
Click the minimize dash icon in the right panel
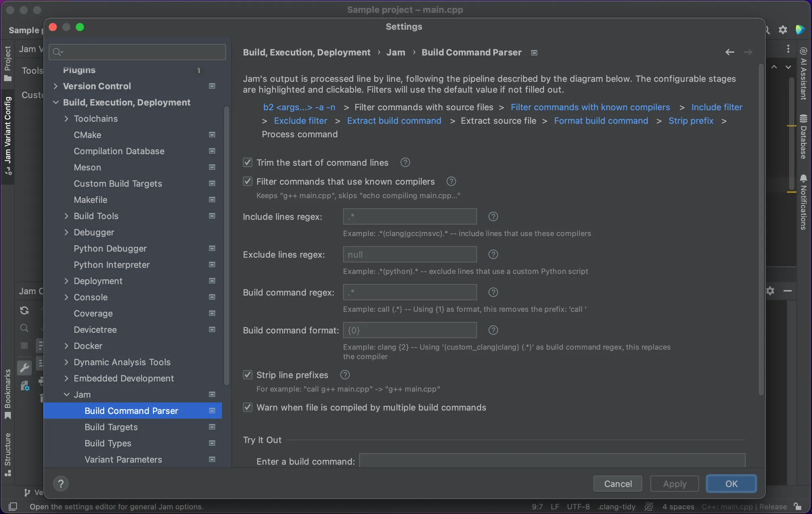[x=787, y=291]
